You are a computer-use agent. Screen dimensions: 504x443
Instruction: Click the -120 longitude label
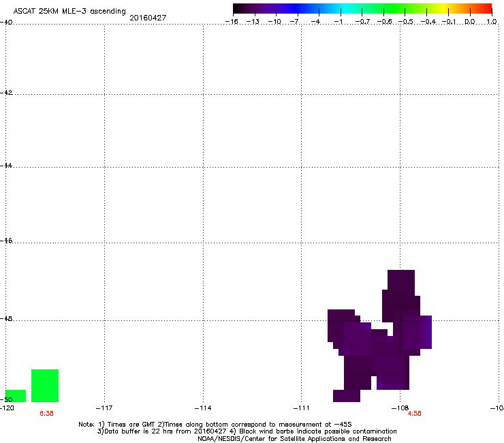click(7, 408)
